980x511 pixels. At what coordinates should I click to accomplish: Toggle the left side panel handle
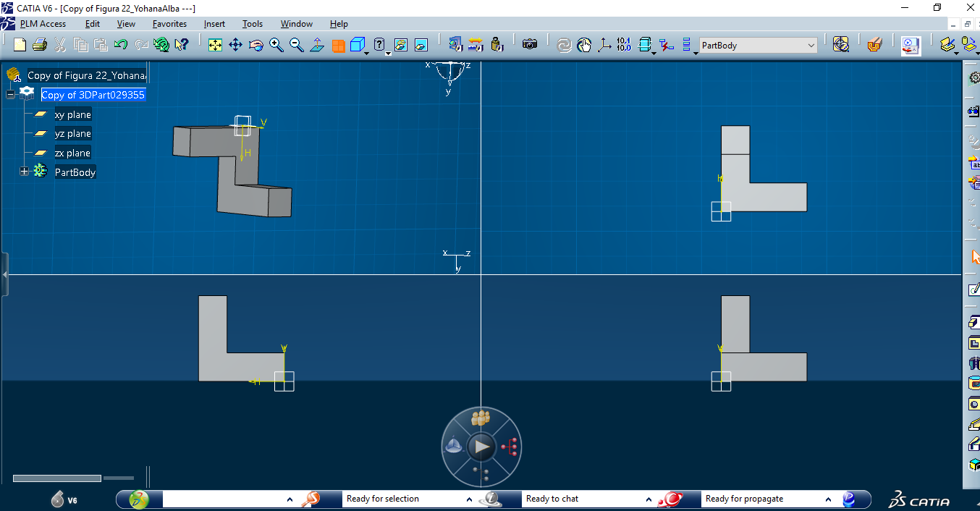coord(4,274)
